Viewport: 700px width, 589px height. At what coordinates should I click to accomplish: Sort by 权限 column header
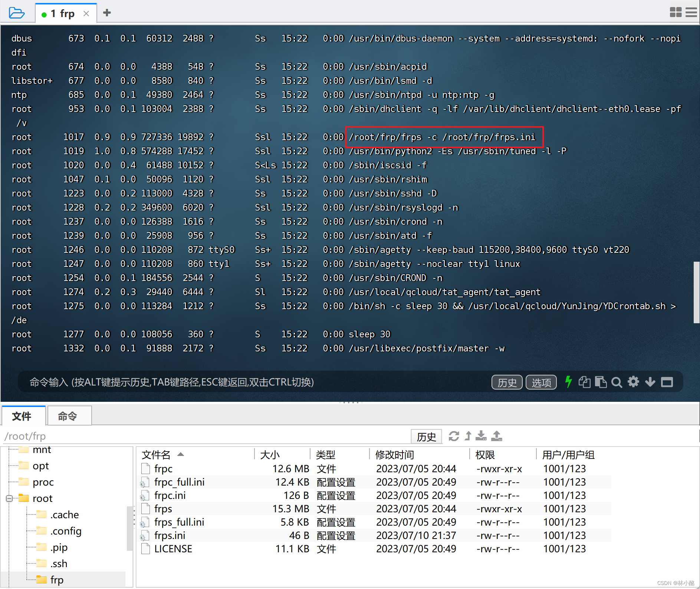503,454
